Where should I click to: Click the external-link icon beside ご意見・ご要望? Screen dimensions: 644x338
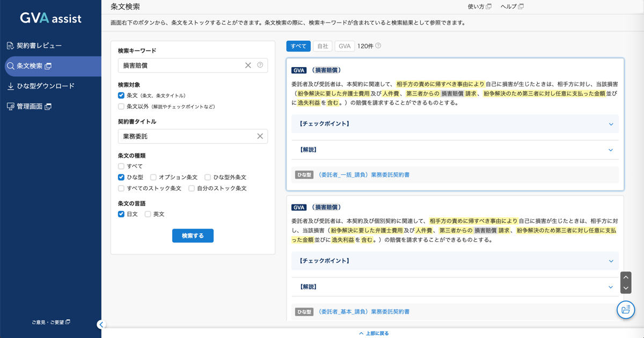click(x=68, y=322)
